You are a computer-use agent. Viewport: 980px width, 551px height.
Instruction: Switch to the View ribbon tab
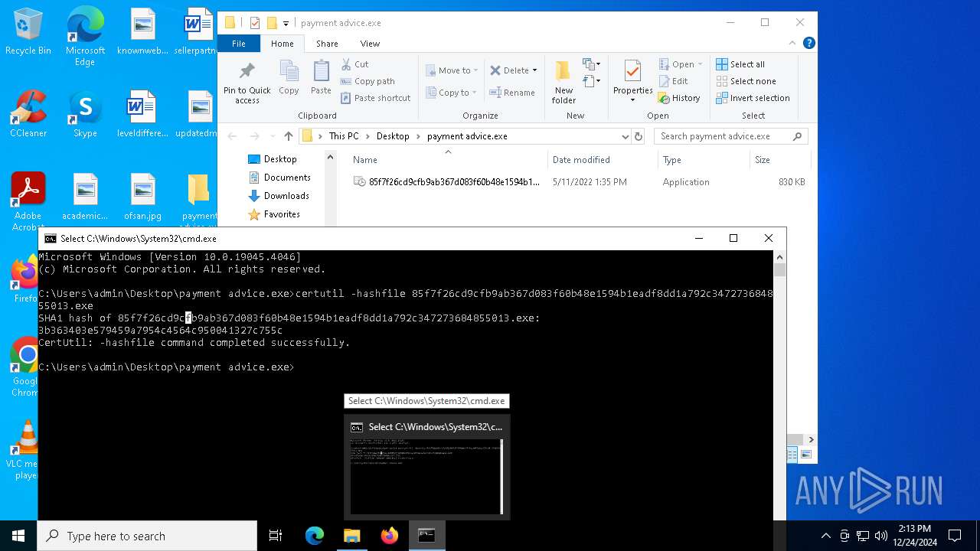[370, 44]
